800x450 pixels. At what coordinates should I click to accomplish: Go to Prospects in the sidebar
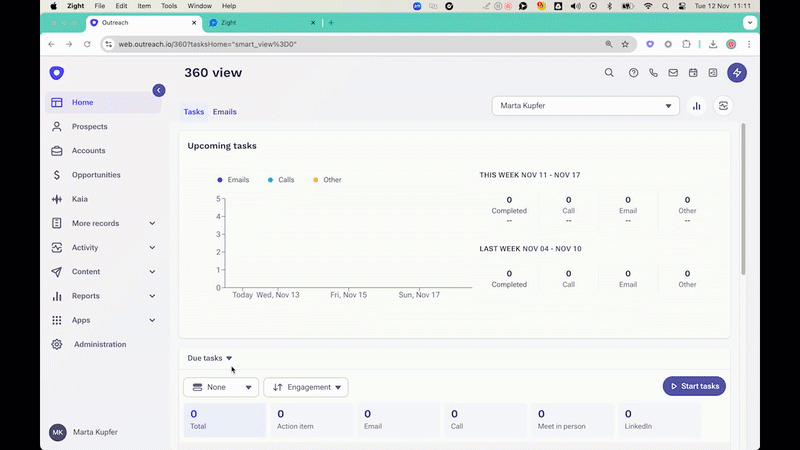89,127
